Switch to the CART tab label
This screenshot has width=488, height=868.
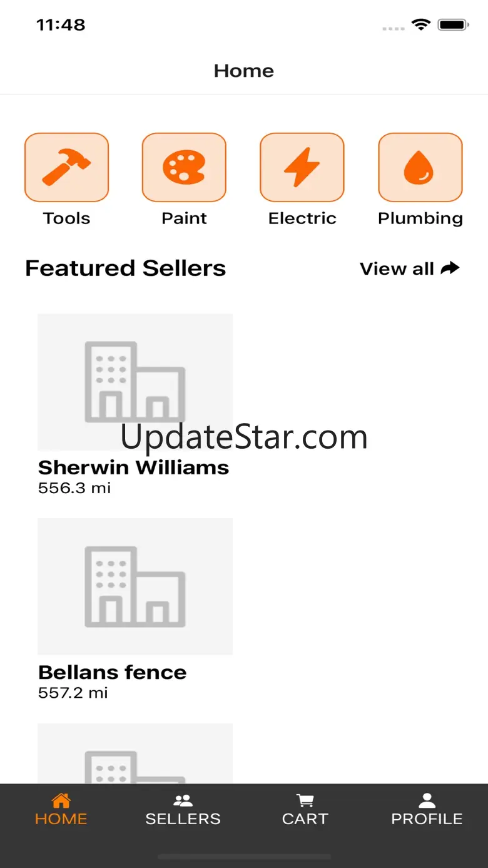pyautogui.click(x=305, y=819)
